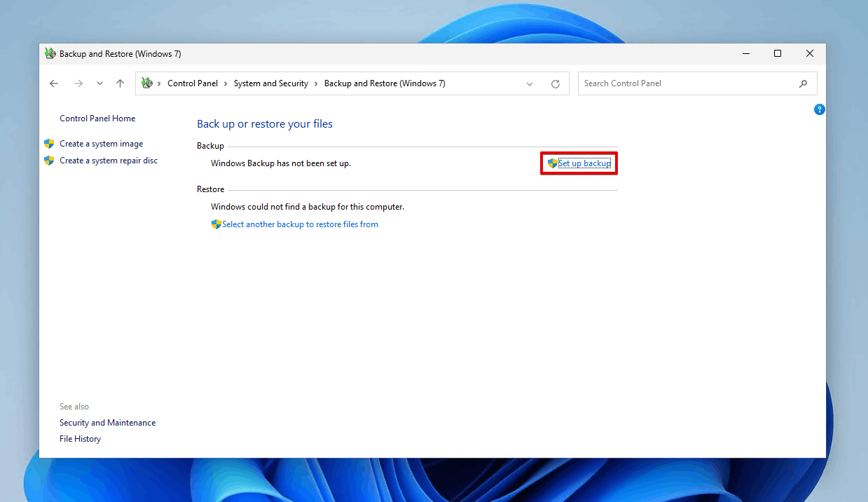Navigate to System and Security breadcrumb

270,83
